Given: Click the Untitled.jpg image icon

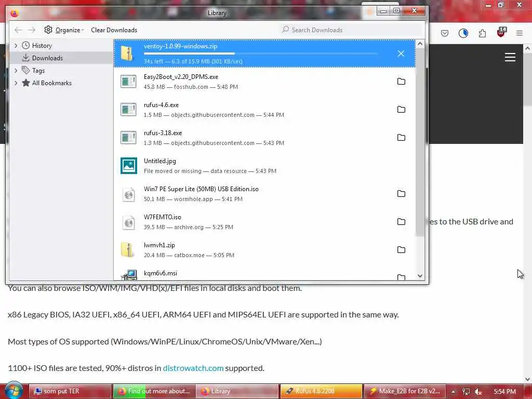Looking at the screenshot, I should coord(129,166).
